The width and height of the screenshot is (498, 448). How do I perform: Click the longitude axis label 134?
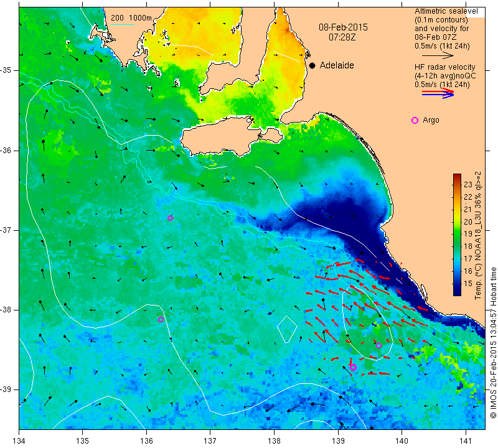click(19, 441)
